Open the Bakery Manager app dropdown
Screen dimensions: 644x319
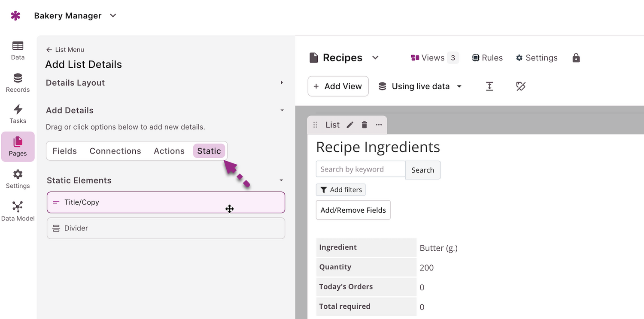(113, 16)
